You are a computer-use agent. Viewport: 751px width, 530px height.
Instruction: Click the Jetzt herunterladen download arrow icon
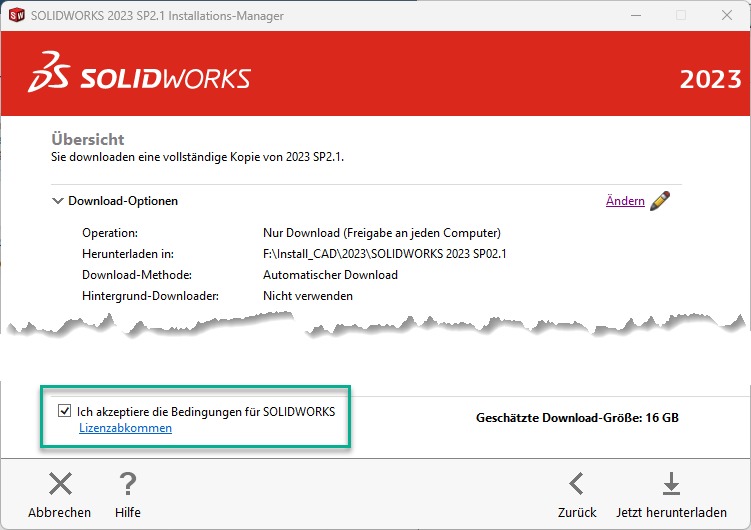(671, 484)
